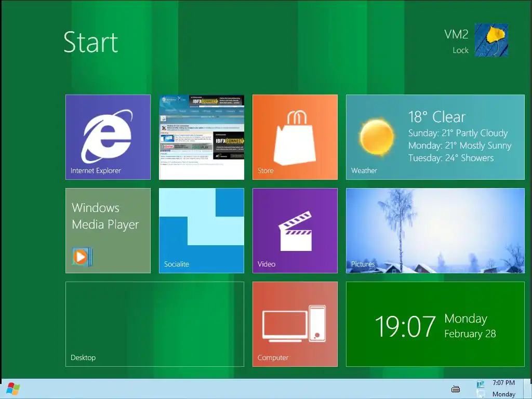This screenshot has width=532, height=399.
Task: Click the Lock link
Action: pyautogui.click(x=460, y=50)
